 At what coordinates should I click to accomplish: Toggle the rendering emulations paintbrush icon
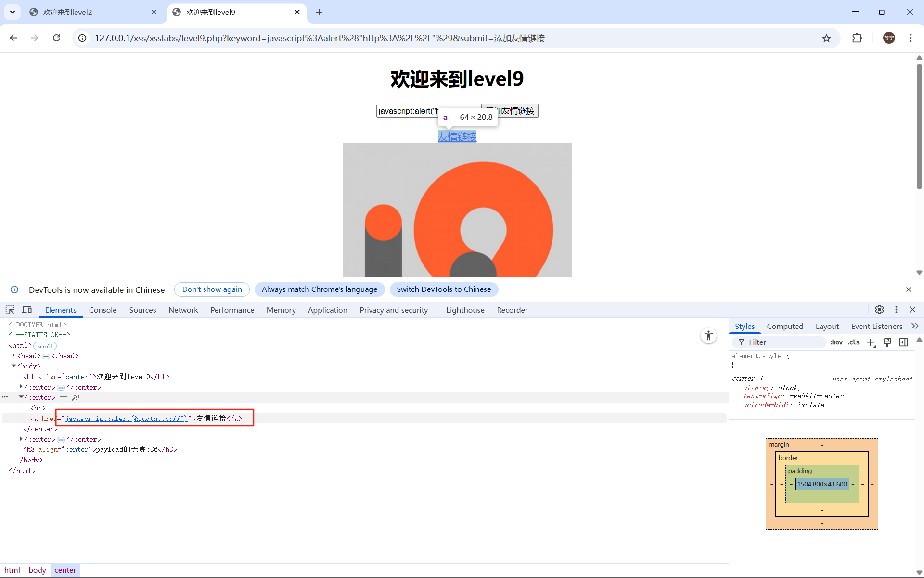[x=887, y=342]
